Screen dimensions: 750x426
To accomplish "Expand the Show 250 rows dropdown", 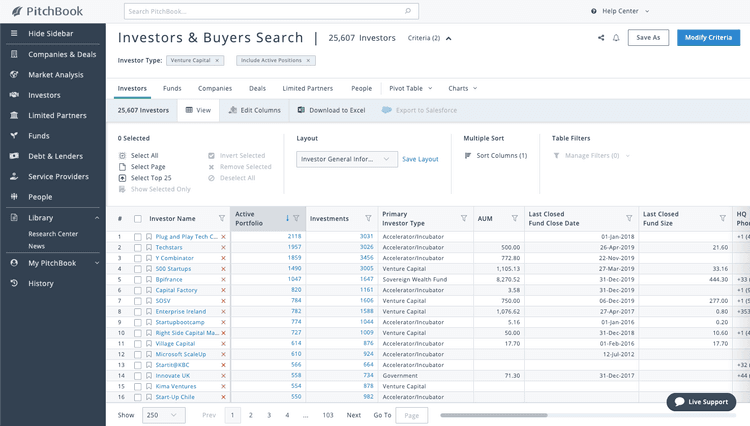I will click(163, 414).
